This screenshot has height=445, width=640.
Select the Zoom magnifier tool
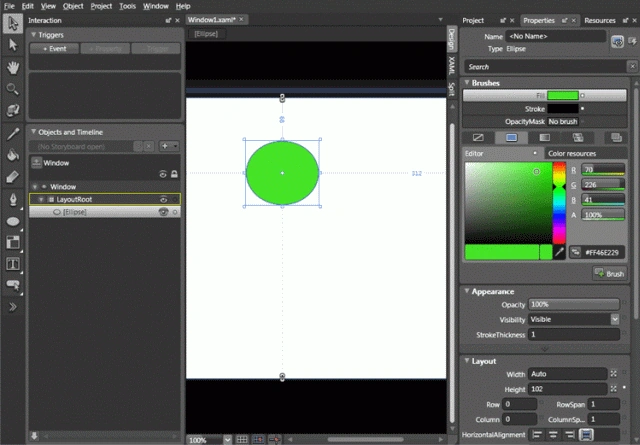(x=13, y=89)
